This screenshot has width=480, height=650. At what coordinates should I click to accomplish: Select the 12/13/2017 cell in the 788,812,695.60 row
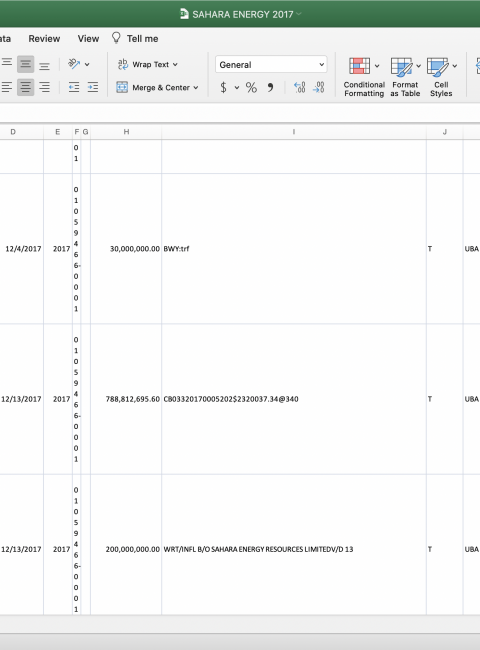tap(22, 399)
